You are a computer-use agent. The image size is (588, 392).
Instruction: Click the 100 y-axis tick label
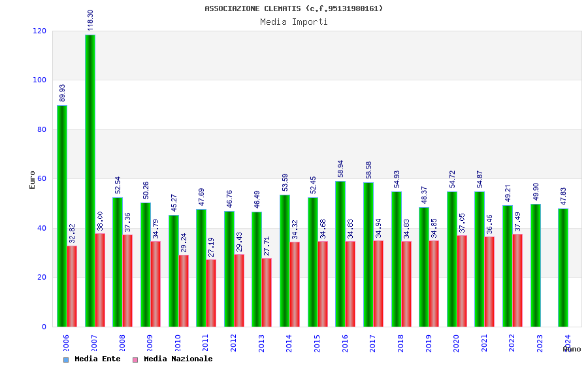point(39,80)
